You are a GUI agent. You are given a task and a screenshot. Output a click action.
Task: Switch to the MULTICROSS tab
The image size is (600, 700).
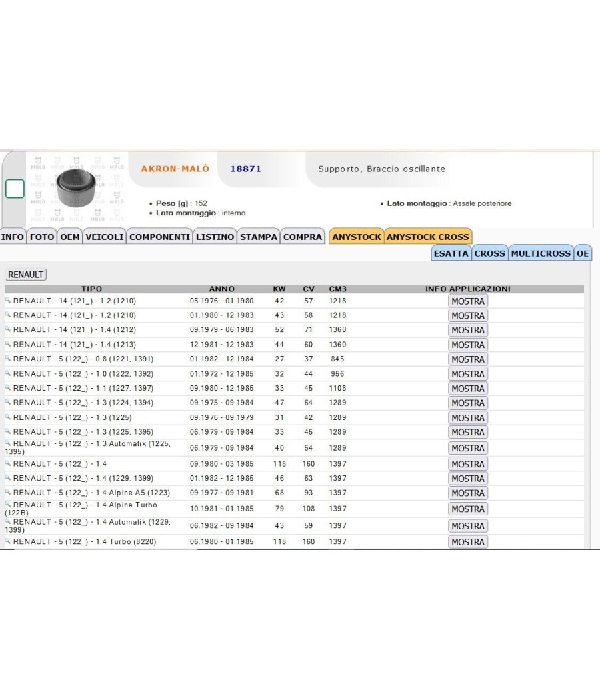(541, 253)
